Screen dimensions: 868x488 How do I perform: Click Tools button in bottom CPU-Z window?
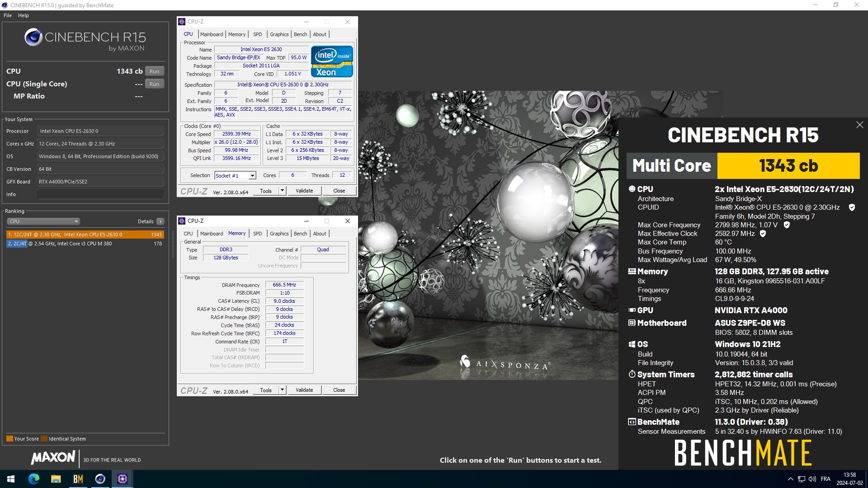(x=266, y=390)
